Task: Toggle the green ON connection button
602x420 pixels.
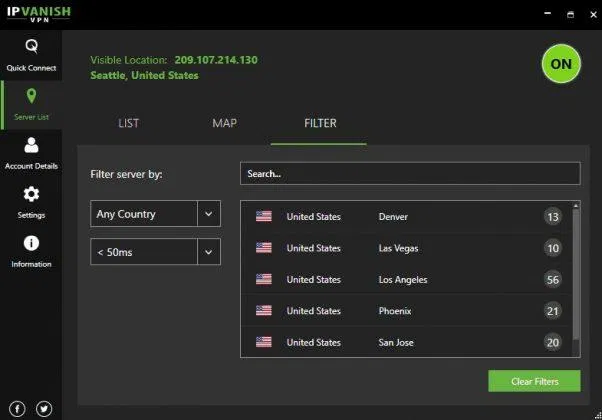Action: point(560,64)
